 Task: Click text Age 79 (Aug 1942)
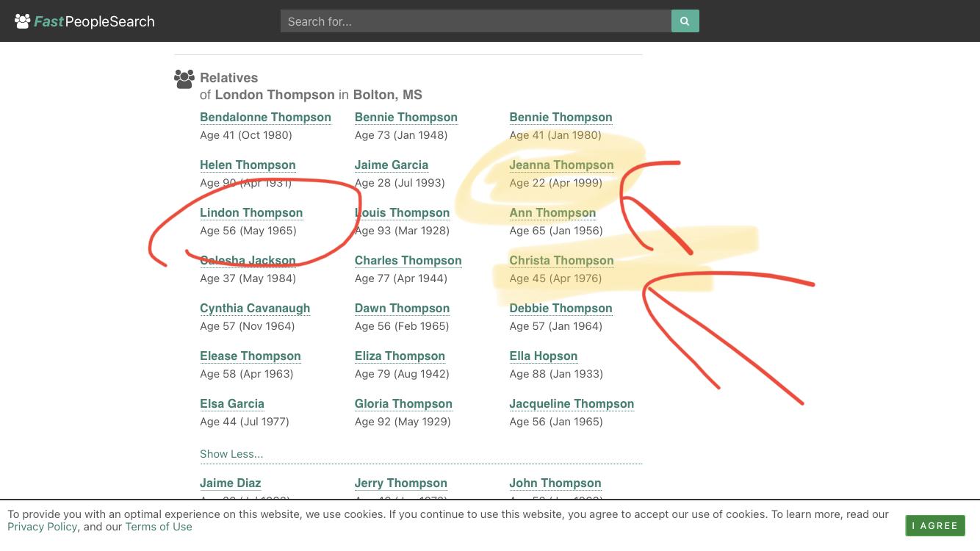point(402,374)
